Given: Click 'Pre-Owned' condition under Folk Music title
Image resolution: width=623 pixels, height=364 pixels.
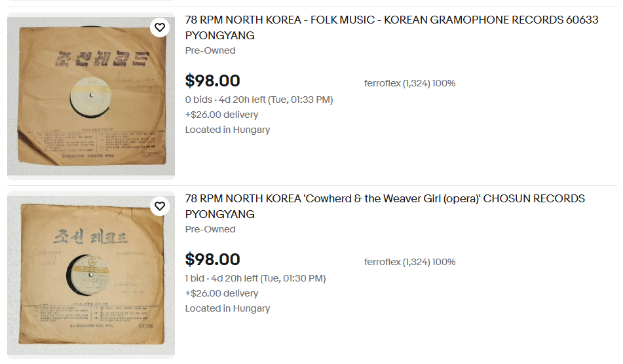Looking at the screenshot, I should point(210,50).
